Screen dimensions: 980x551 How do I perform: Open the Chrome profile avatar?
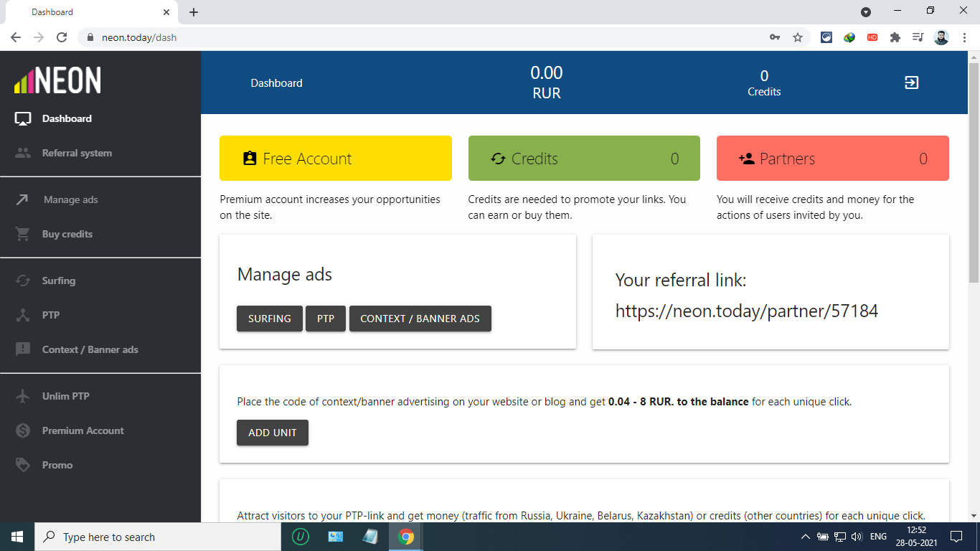941,37
